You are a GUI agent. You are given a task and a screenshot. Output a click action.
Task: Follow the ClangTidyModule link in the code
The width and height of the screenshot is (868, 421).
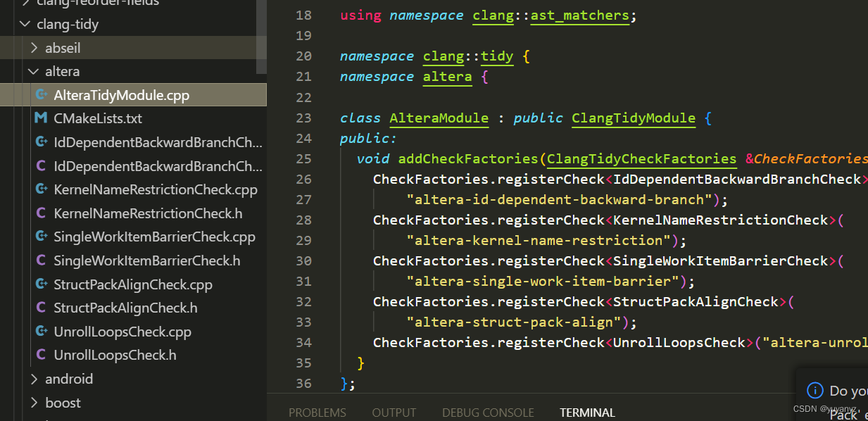(x=633, y=118)
